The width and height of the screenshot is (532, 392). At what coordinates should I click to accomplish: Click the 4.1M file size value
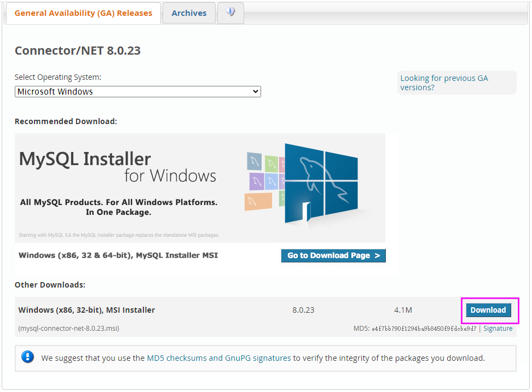(403, 310)
